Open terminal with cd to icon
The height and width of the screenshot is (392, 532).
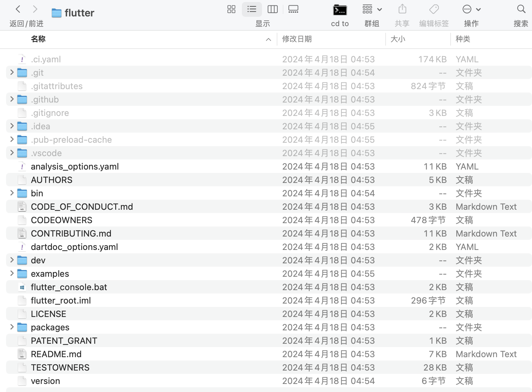pyautogui.click(x=340, y=10)
